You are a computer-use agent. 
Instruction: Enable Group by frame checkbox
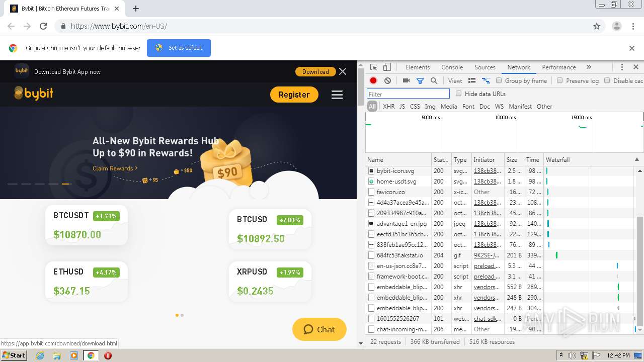[x=499, y=80]
